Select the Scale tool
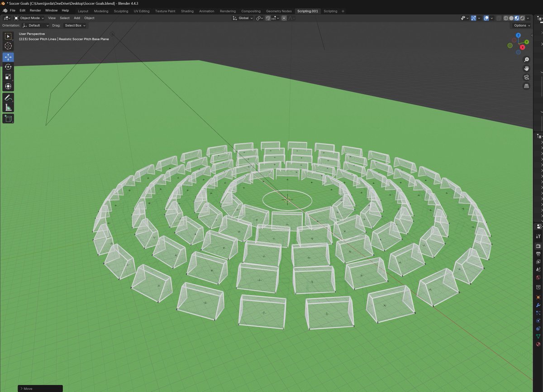Screen dimensions: 543x392 pyautogui.click(x=8, y=76)
